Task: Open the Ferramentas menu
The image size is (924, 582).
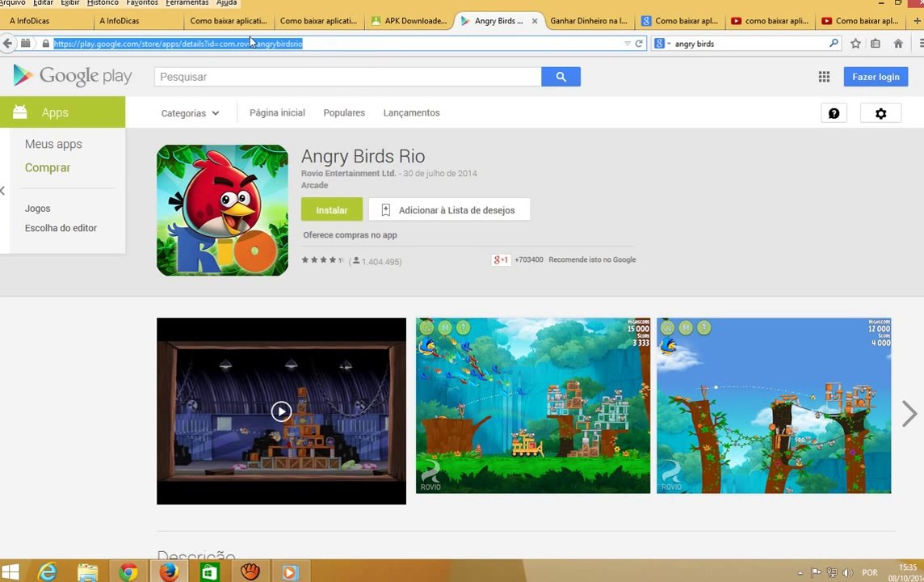Action: click(187, 2)
